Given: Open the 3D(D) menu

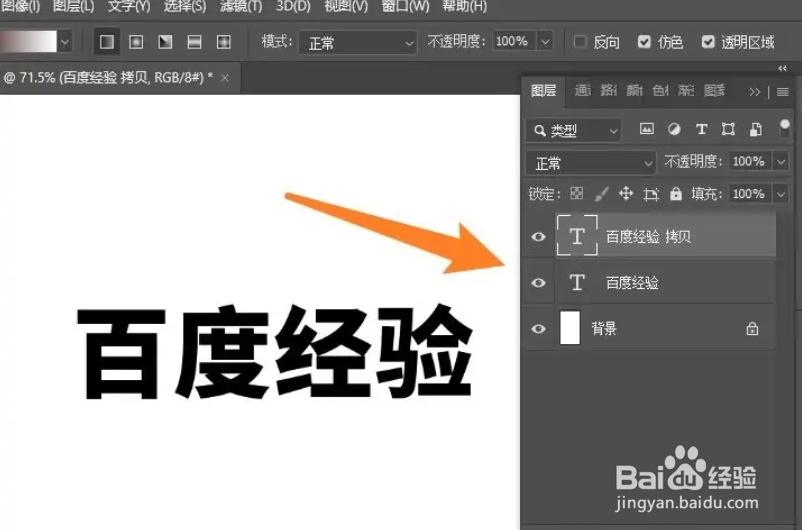Looking at the screenshot, I should point(293,6).
